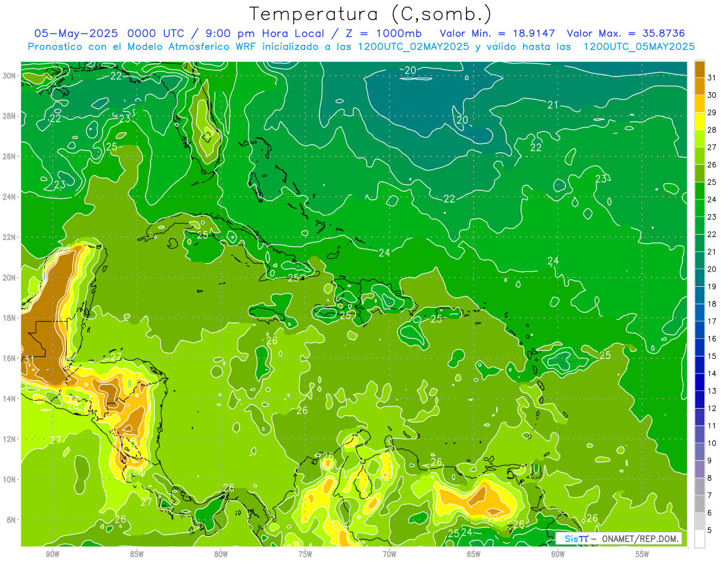
Task: Click the legend value "28" on the color bar
Action: tap(712, 130)
